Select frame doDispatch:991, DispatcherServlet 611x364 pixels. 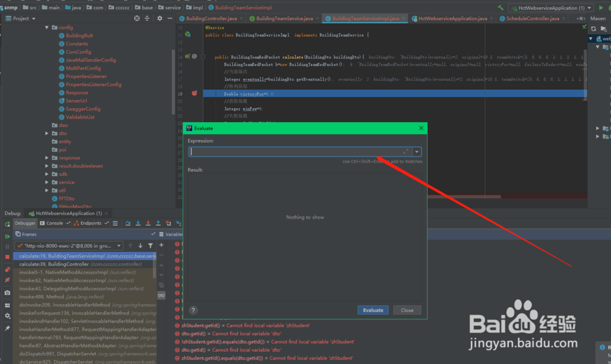pyautogui.click(x=84, y=354)
